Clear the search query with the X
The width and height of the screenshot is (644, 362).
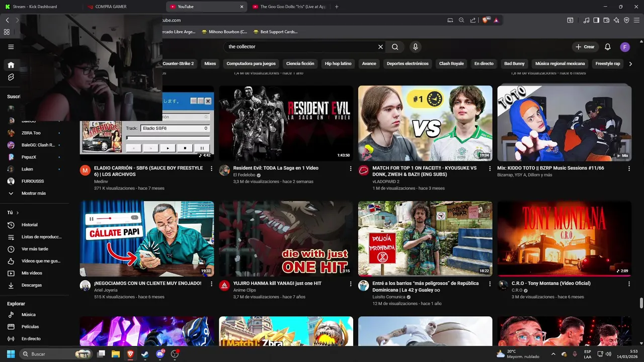pyautogui.click(x=380, y=47)
